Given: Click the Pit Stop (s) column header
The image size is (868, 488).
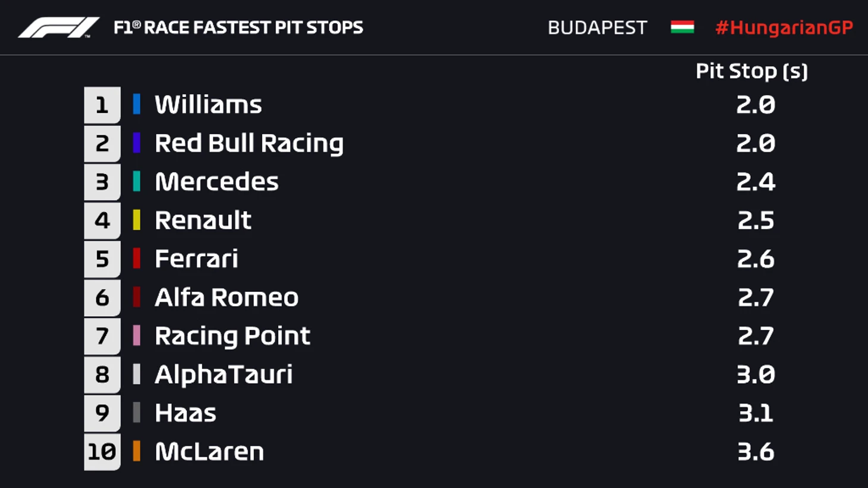Looking at the screenshot, I should coord(751,71).
